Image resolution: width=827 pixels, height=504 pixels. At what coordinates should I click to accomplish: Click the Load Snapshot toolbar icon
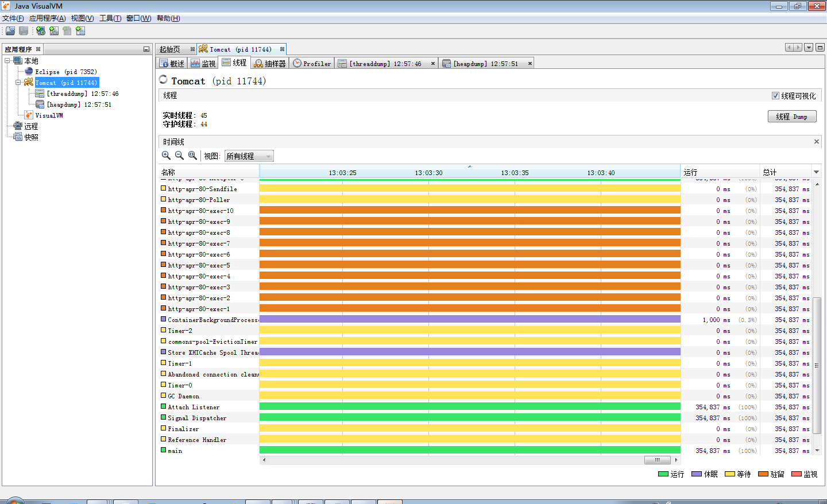[10, 31]
